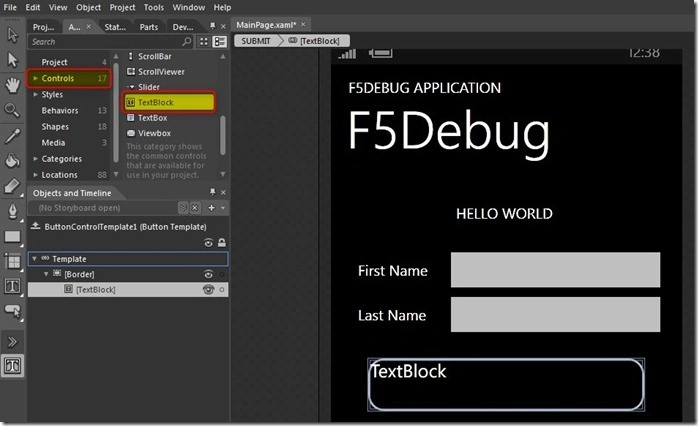The image size is (698, 426).
Task: Toggle lock dot on [Border] row
Action: pyautogui.click(x=222, y=275)
